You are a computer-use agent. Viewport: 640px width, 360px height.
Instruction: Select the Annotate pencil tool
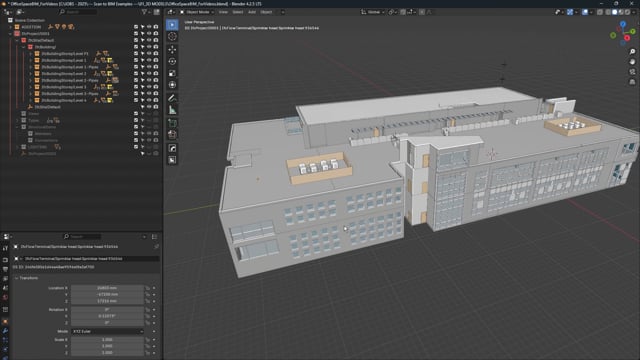172,98
